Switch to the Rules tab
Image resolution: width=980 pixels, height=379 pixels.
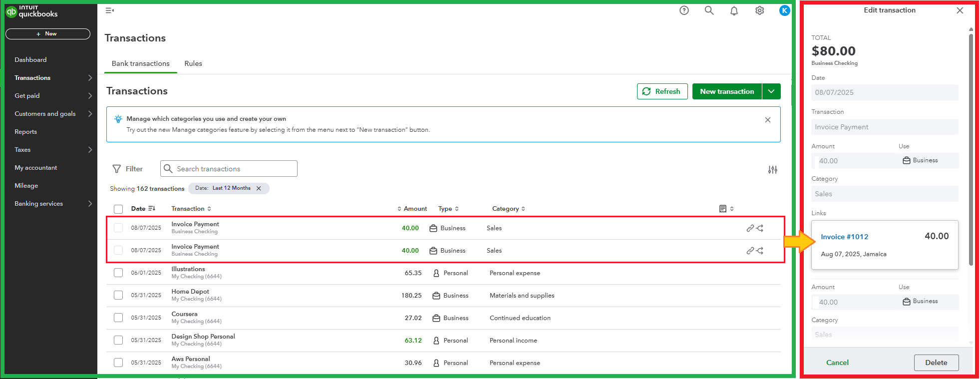click(193, 63)
